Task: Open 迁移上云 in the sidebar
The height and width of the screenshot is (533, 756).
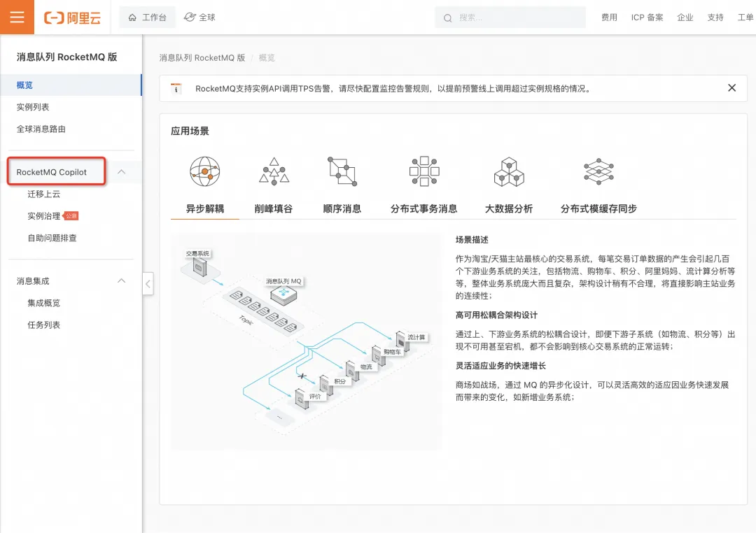Action: click(x=44, y=194)
